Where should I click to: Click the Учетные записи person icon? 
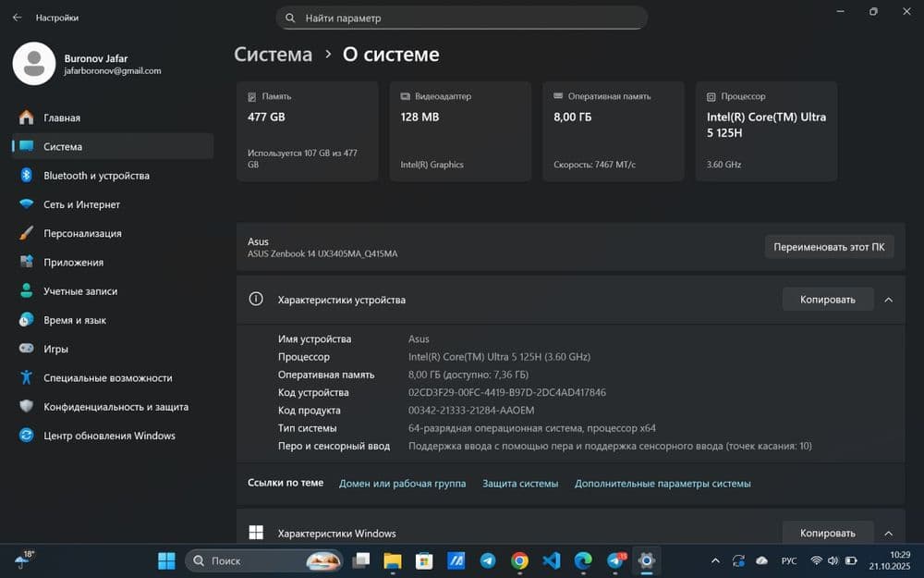tap(26, 290)
